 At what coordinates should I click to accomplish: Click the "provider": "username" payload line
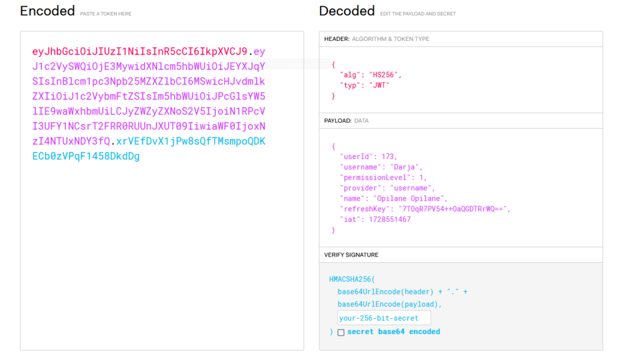[388, 188]
